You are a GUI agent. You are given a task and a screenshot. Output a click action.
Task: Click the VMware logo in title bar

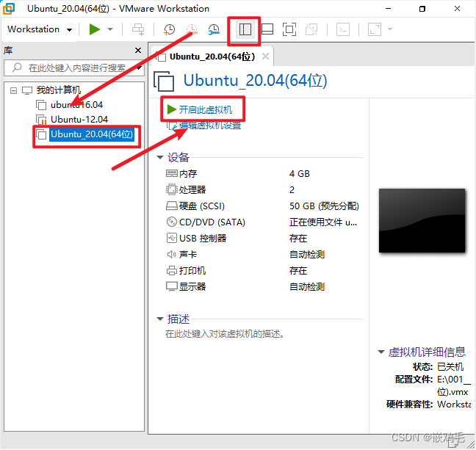[x=9, y=9]
